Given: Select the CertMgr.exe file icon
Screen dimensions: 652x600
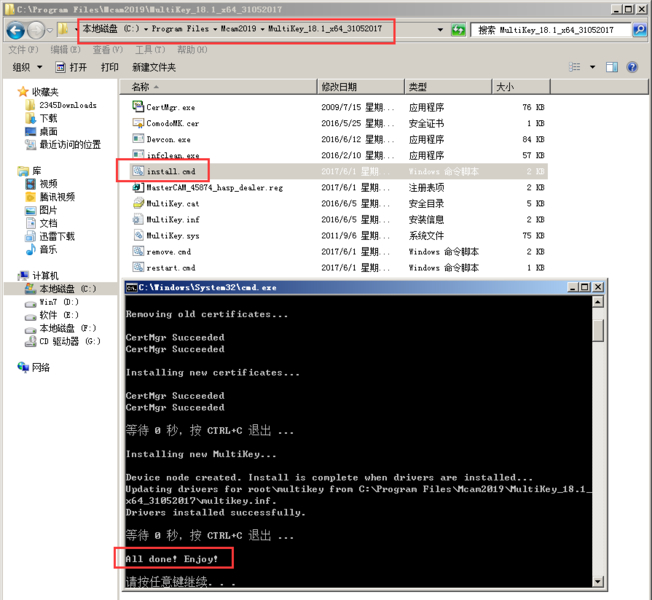Looking at the screenshot, I should click(138, 107).
